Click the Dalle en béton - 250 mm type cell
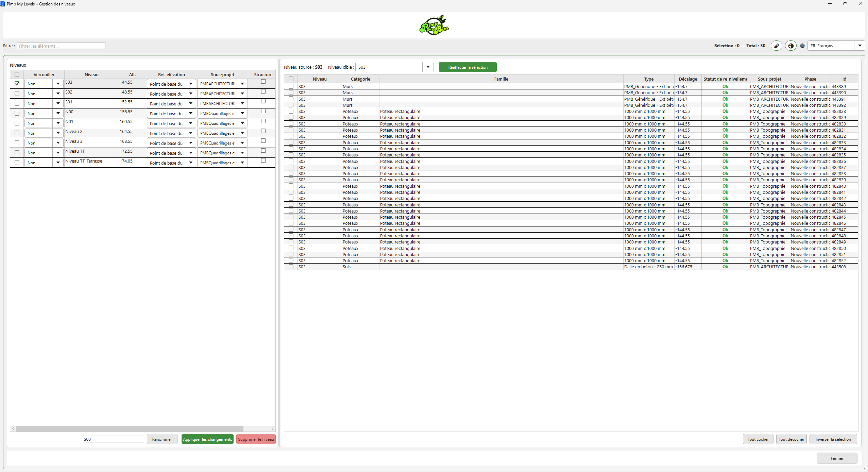 tap(648, 267)
